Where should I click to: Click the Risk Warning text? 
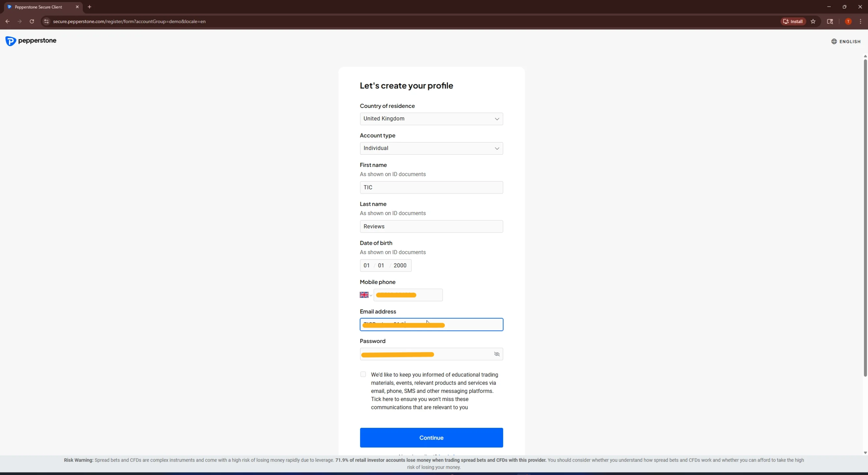[x=434, y=463]
